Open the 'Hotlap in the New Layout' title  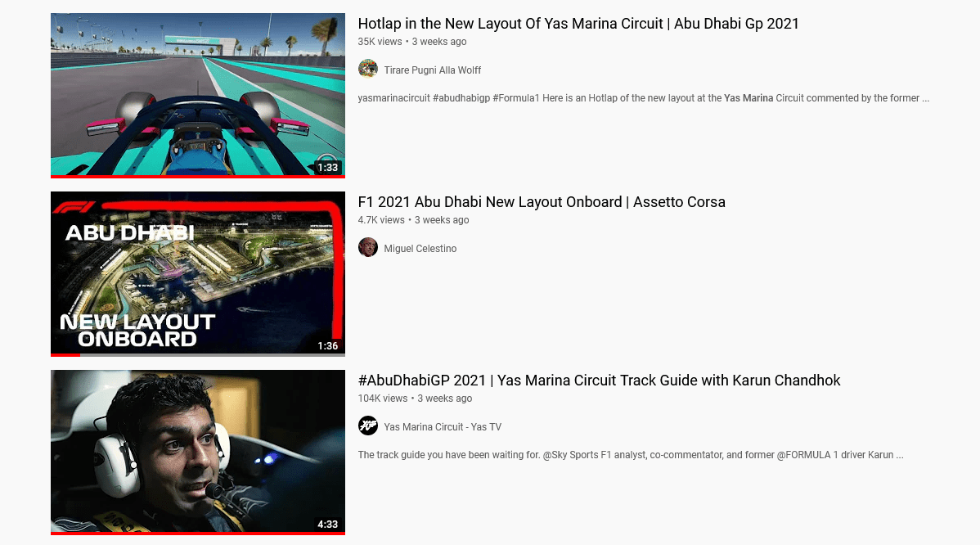578,24
